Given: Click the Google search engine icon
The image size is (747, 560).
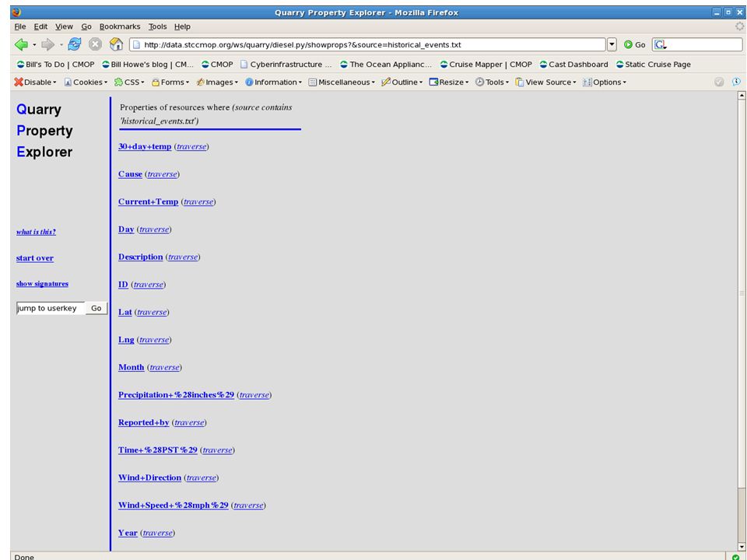Looking at the screenshot, I should [x=659, y=45].
